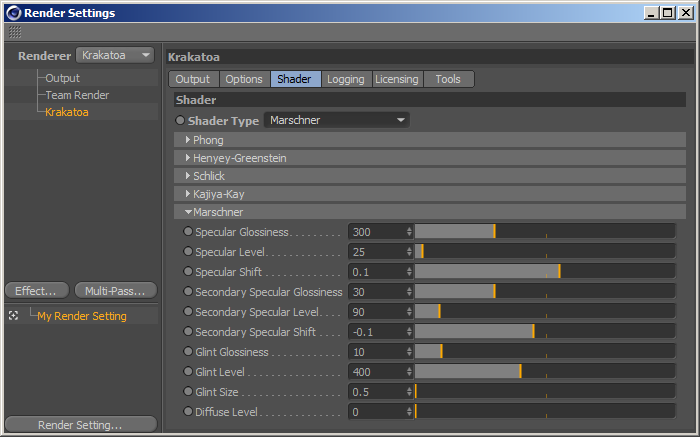Toggle animation dot for Specular Level

188,251
